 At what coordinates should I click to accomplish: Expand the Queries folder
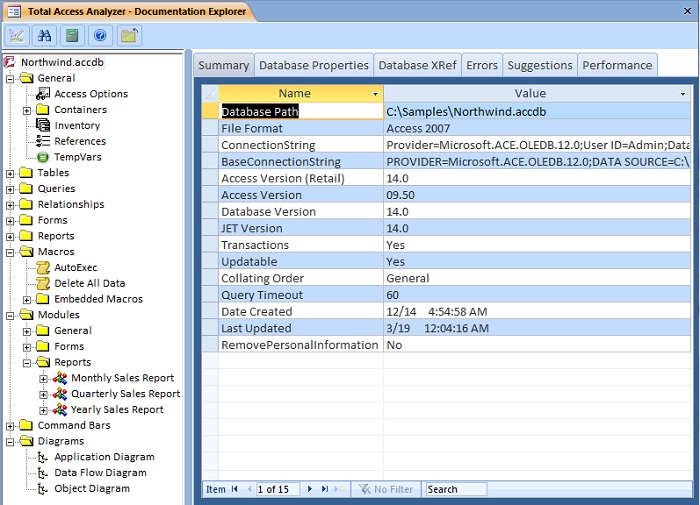tap(10, 189)
